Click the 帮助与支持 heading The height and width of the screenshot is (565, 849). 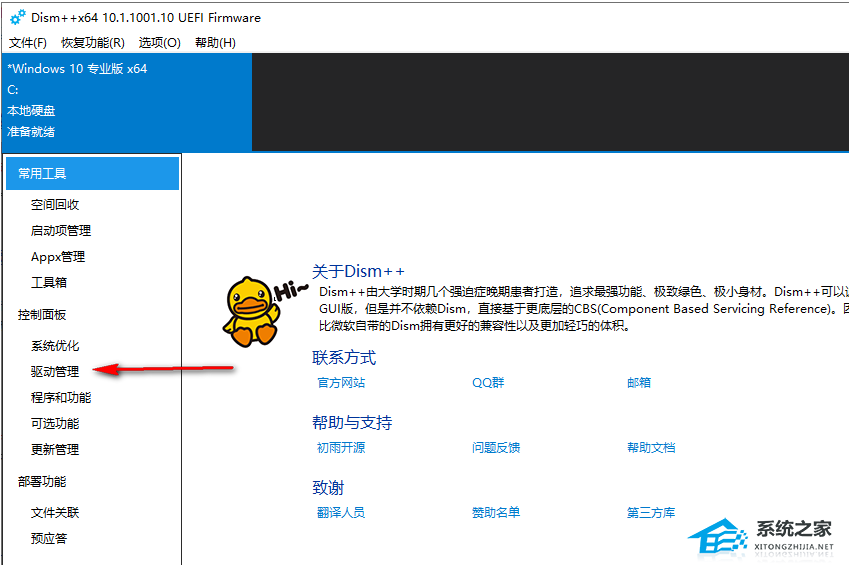[352, 423]
